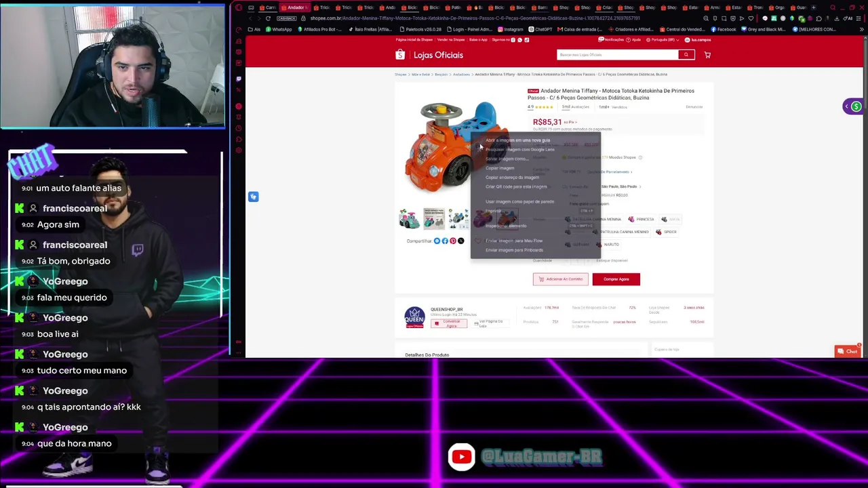Share the product via Messenger icon
This screenshot has height=488, width=868.
[437, 241]
